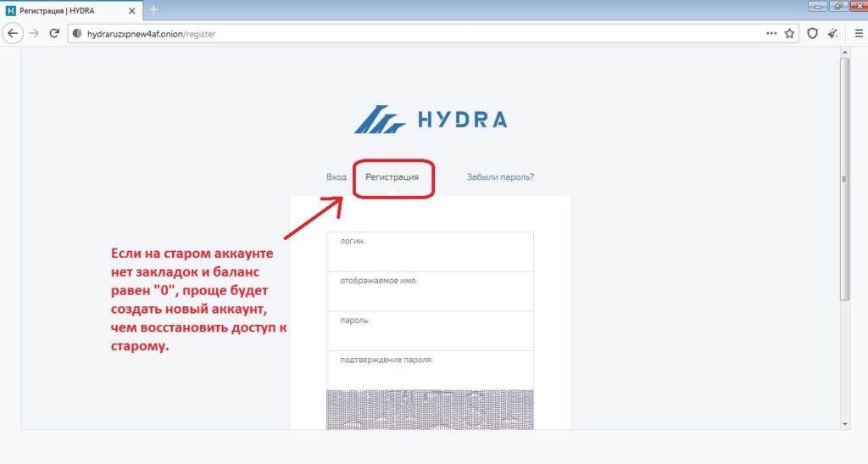Click the forward navigation arrow
The width and height of the screenshot is (868, 464).
(x=34, y=34)
